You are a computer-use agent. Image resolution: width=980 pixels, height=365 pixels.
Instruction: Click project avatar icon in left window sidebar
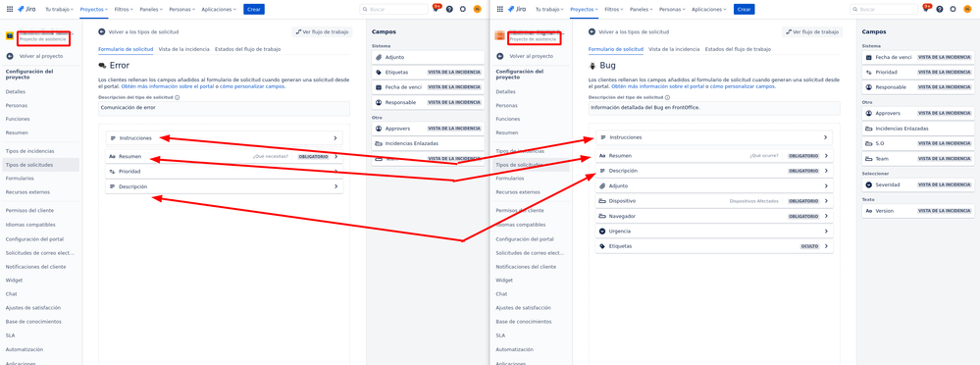(10, 36)
